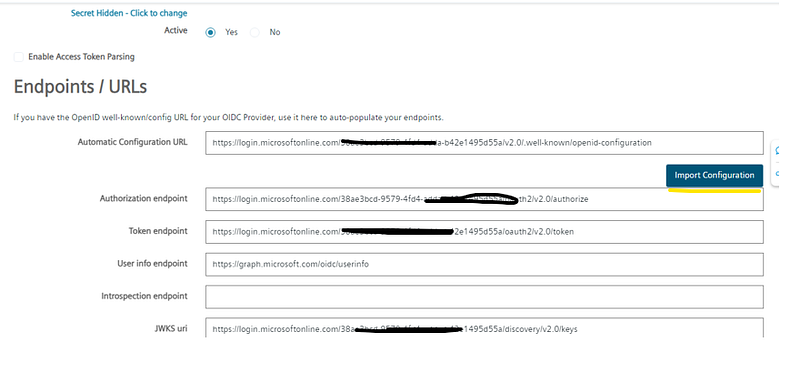The image size is (800, 374).
Task: Click the Import Configuration button
Action: (714, 176)
